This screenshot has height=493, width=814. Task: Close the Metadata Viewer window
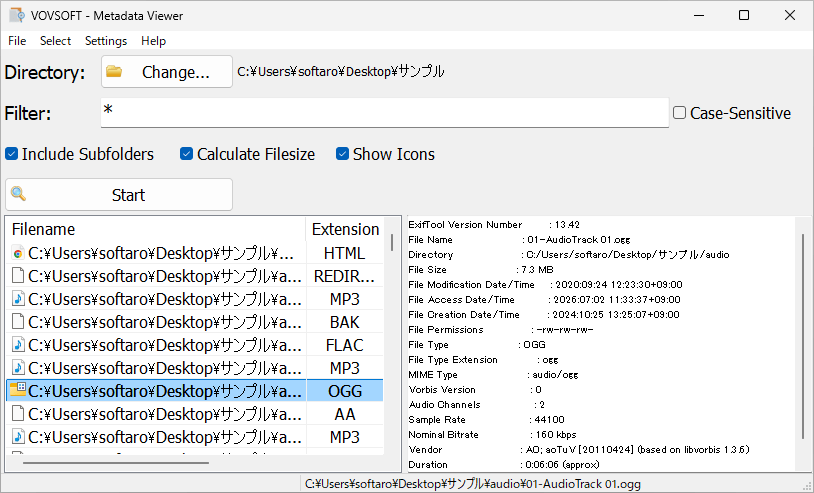pos(790,15)
